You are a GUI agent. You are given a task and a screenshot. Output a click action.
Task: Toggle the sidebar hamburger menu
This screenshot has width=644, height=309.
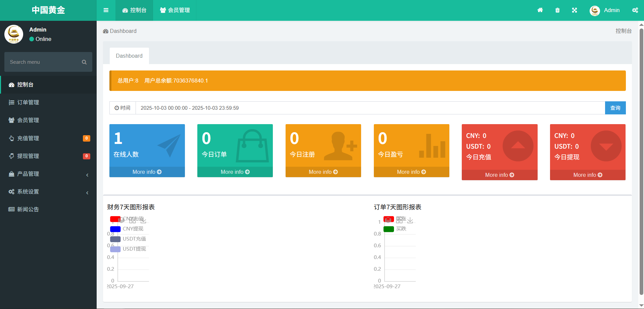[106, 10]
